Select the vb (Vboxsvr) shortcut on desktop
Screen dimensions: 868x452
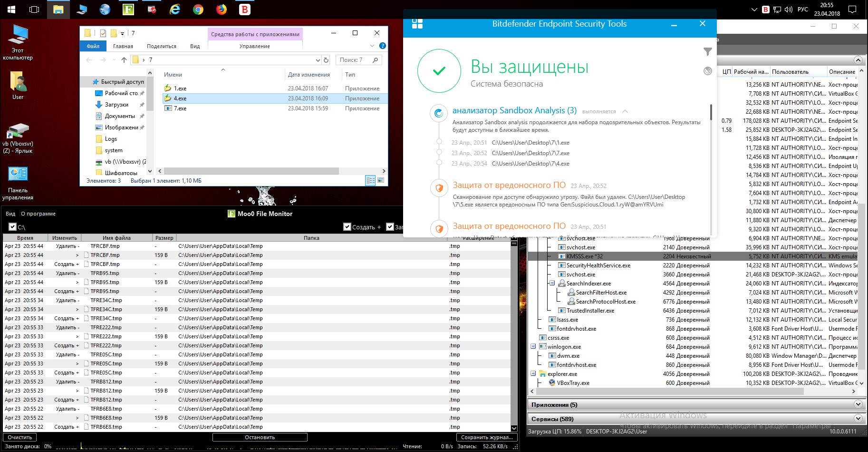point(18,138)
